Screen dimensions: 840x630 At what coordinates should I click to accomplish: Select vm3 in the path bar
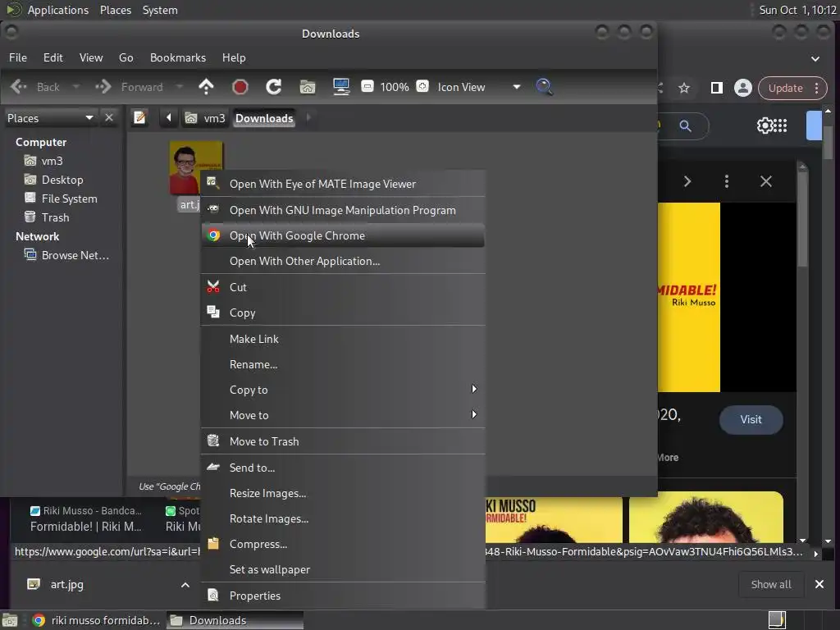tap(206, 118)
